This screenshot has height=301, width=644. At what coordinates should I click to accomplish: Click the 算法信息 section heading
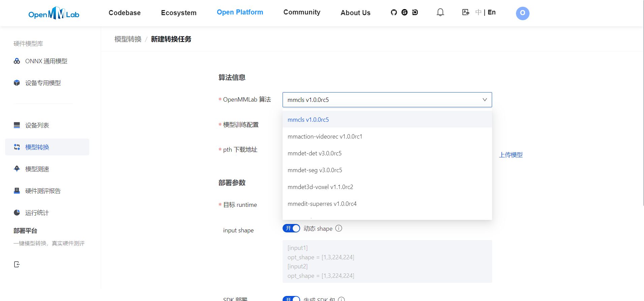point(232,77)
